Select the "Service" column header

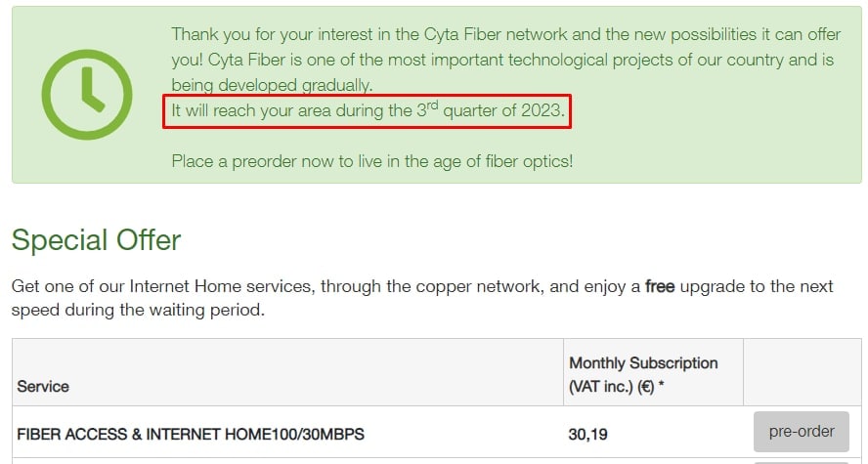tap(43, 386)
